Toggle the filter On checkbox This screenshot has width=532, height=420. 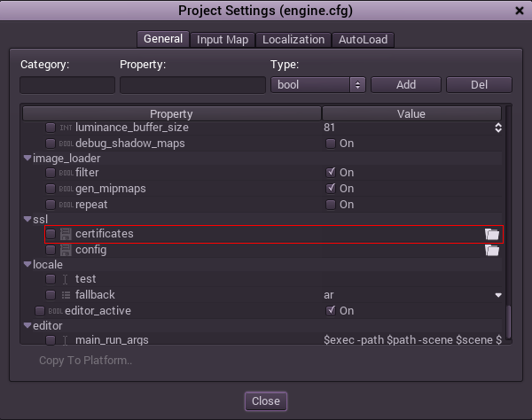tap(331, 173)
